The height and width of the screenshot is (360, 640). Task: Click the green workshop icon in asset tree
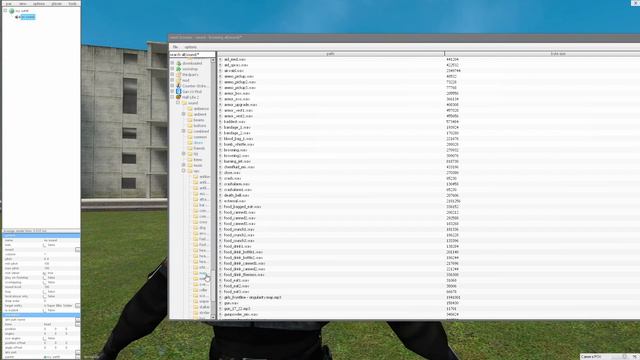(x=178, y=69)
